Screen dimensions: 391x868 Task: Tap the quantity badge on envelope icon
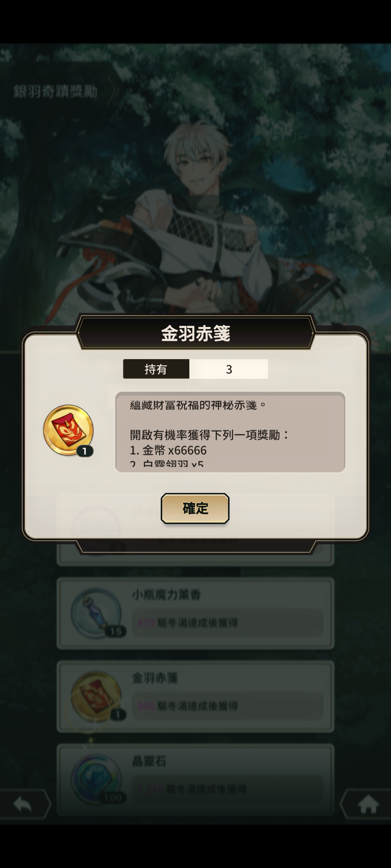tap(85, 451)
